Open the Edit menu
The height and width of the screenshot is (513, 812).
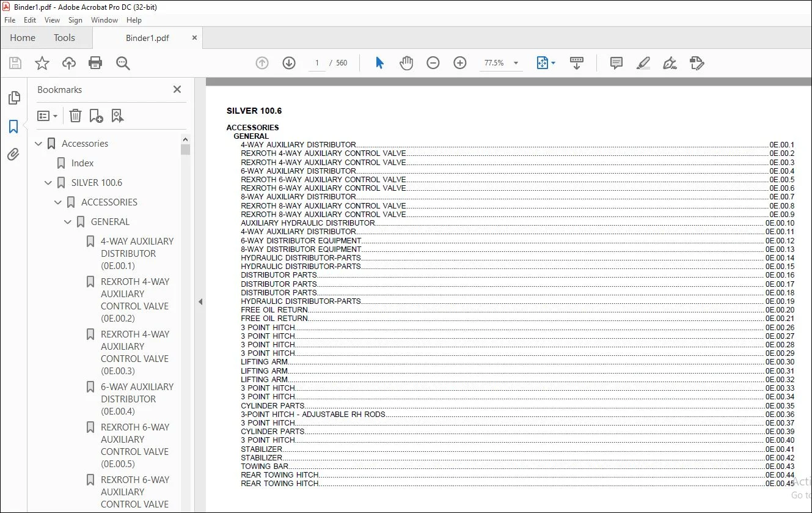click(30, 20)
